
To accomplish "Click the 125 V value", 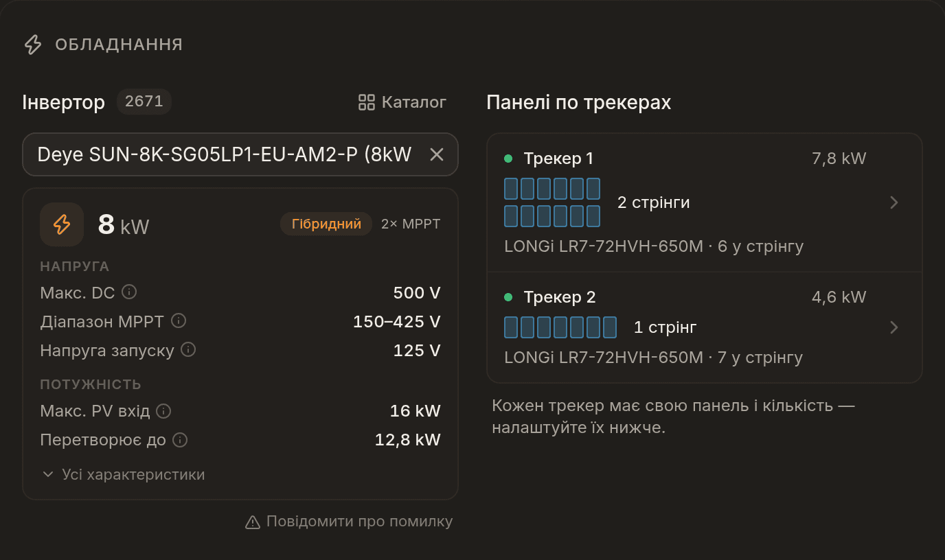I will 417,351.
